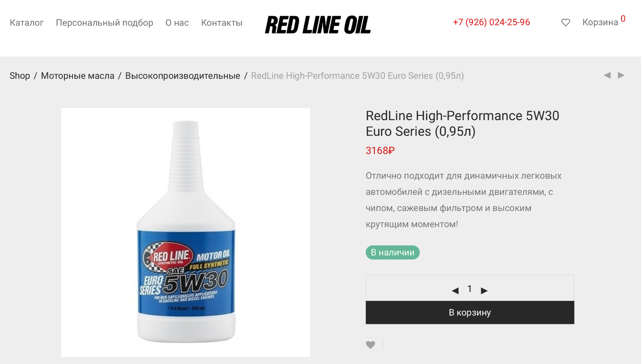
Task: Open the Каталог menu
Action: tap(26, 23)
